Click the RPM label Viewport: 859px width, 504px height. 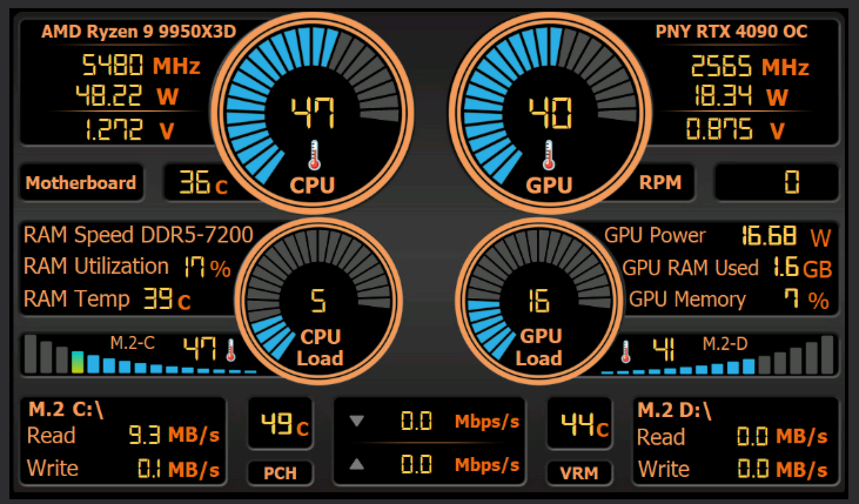point(660,182)
